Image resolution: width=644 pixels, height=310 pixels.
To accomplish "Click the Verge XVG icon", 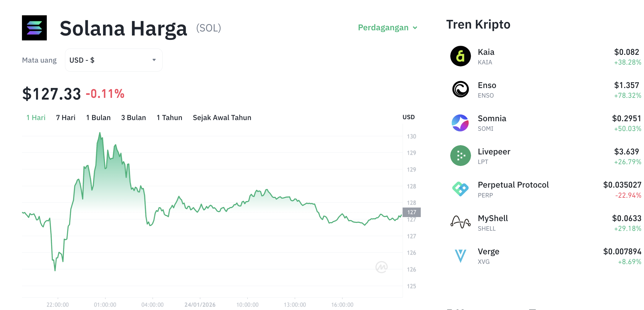I will point(460,256).
